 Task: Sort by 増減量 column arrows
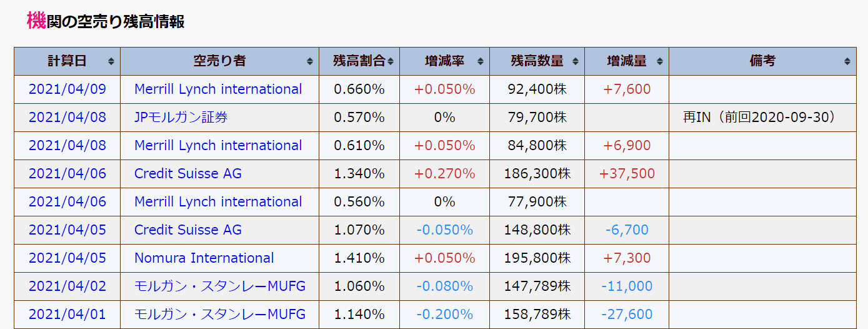tap(659, 61)
